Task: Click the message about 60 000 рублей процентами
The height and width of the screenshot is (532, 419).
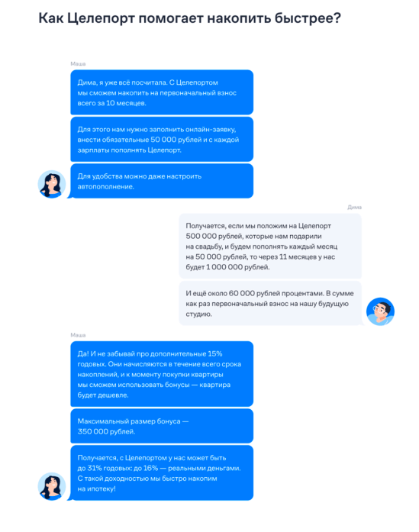Action: tap(270, 303)
